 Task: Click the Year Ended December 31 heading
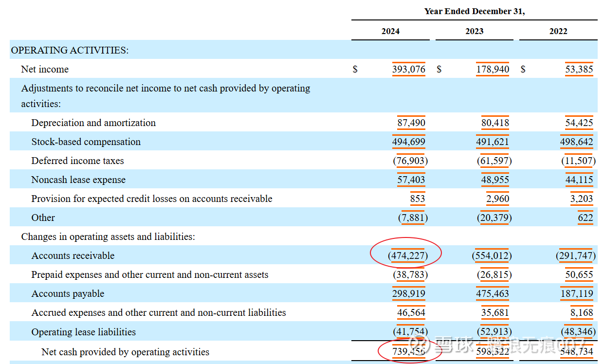click(474, 11)
